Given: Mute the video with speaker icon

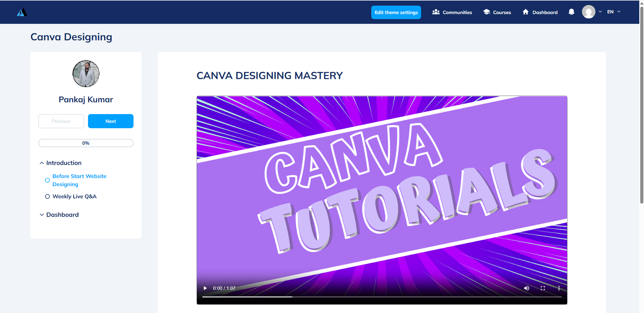Looking at the screenshot, I should pyautogui.click(x=527, y=288).
